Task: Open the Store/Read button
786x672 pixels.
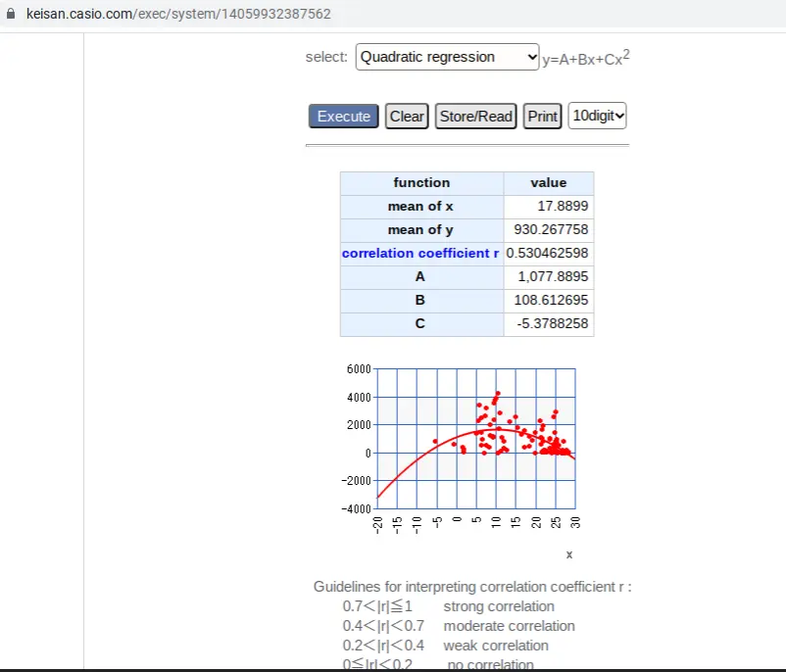Action: pos(475,117)
